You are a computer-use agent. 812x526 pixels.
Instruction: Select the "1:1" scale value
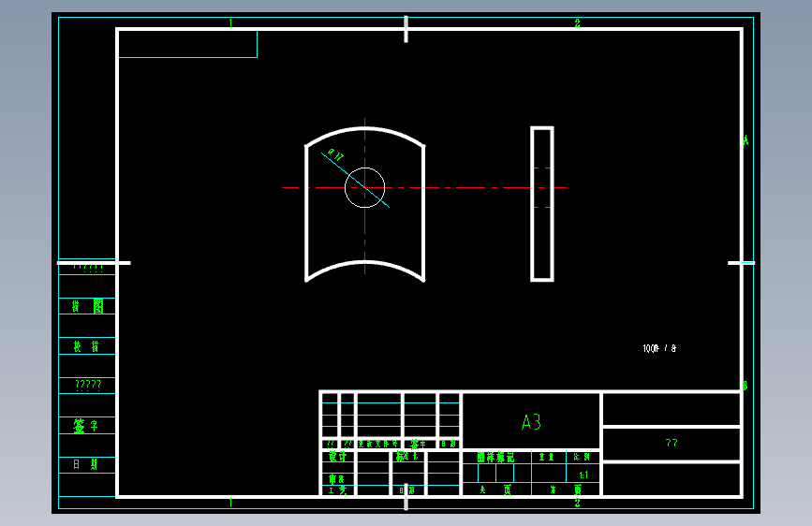[x=583, y=475]
